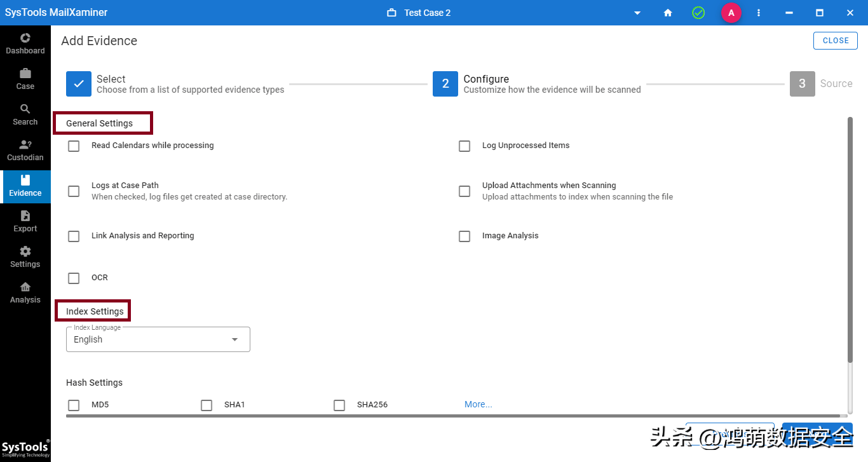This screenshot has width=868, height=462.
Task: Check the MD5 hash option
Action: [x=74, y=405]
